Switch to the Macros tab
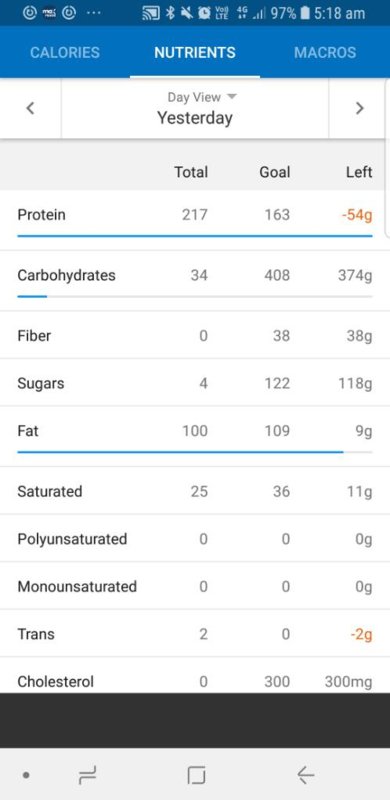390x800 pixels. coord(325,53)
